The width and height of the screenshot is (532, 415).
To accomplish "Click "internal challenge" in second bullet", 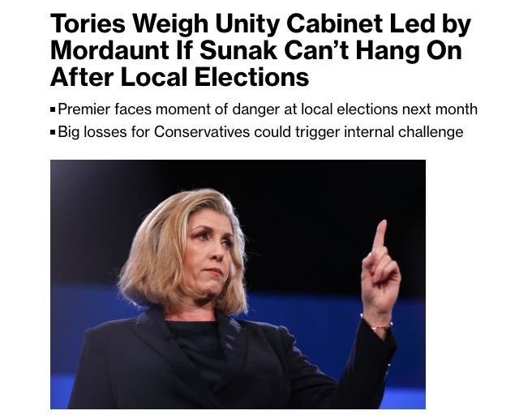I will point(403,131).
